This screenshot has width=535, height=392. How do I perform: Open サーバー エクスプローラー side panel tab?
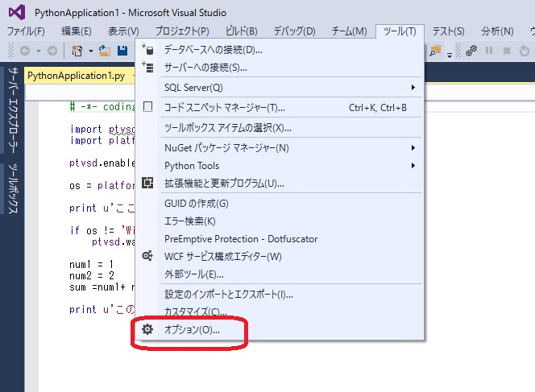13,109
